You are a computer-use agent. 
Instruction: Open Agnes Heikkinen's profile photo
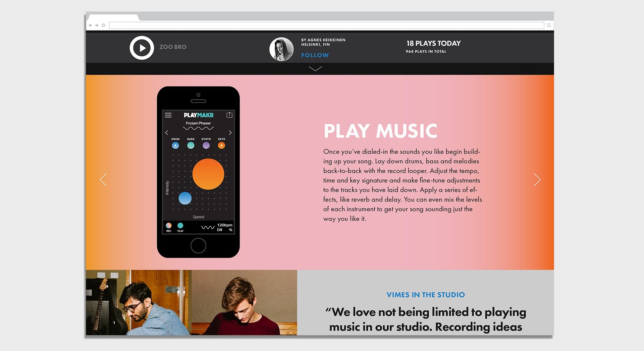tap(281, 49)
